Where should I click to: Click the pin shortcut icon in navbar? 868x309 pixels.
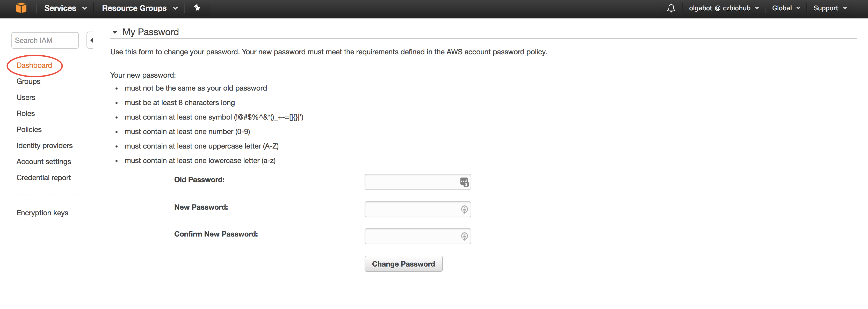click(x=197, y=8)
